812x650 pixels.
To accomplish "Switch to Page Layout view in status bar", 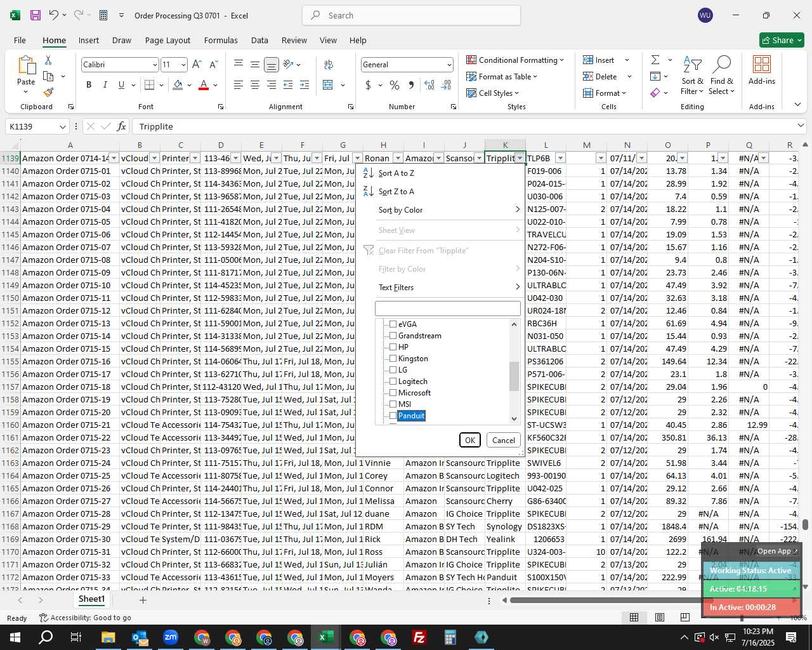I will [x=660, y=617].
